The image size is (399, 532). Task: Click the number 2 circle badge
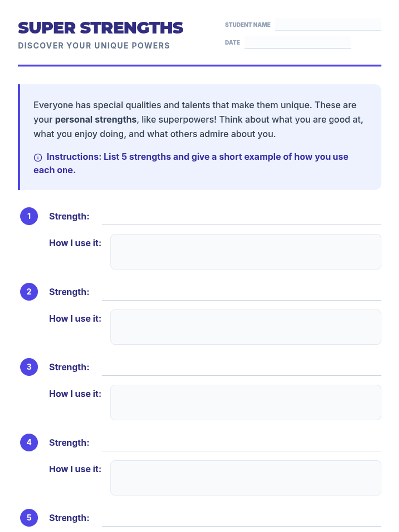29,292
